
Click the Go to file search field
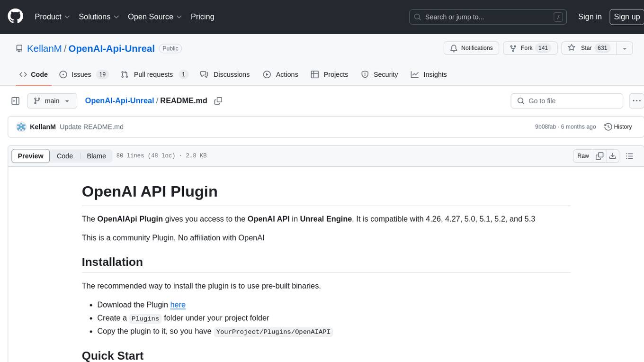point(567,101)
